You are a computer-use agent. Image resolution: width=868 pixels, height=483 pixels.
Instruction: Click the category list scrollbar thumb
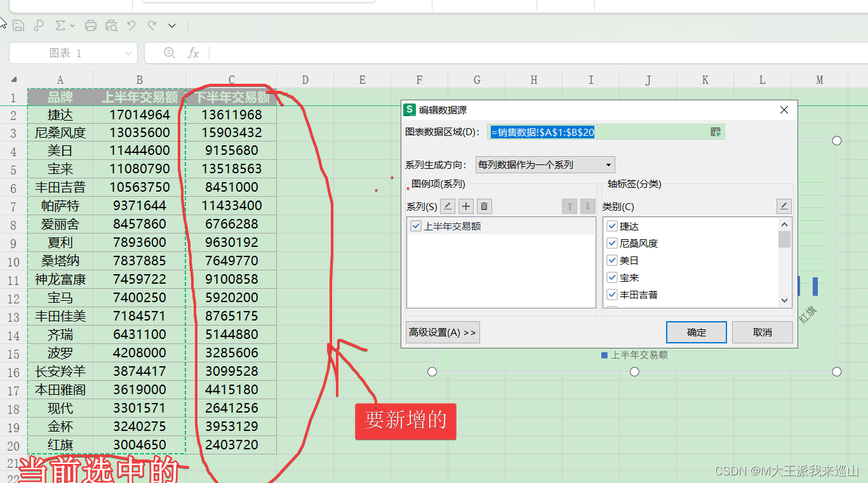[x=785, y=239]
